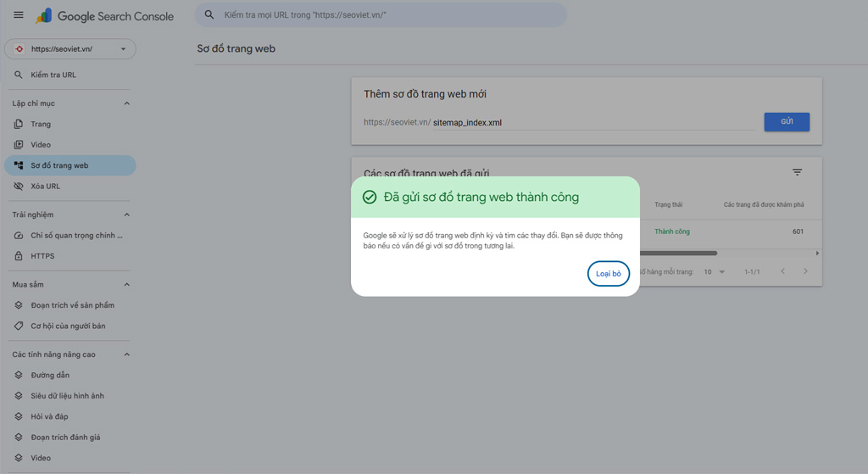Image resolution: width=868 pixels, height=474 pixels.
Task: Collapse the Mua sắm section
Action: click(127, 285)
